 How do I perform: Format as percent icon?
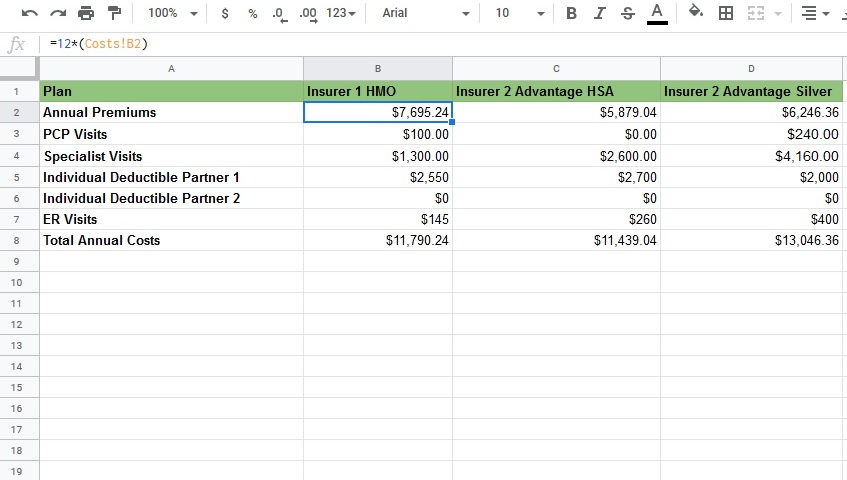point(252,13)
